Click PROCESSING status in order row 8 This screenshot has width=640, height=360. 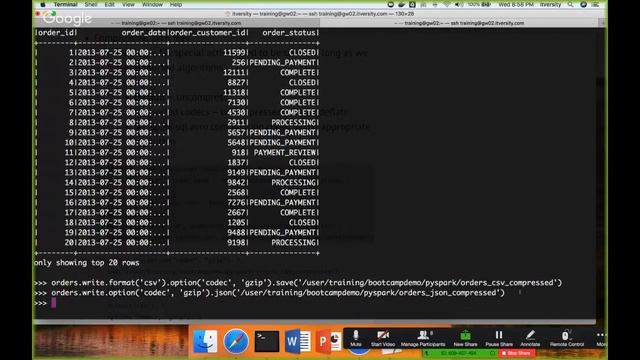tap(293, 122)
